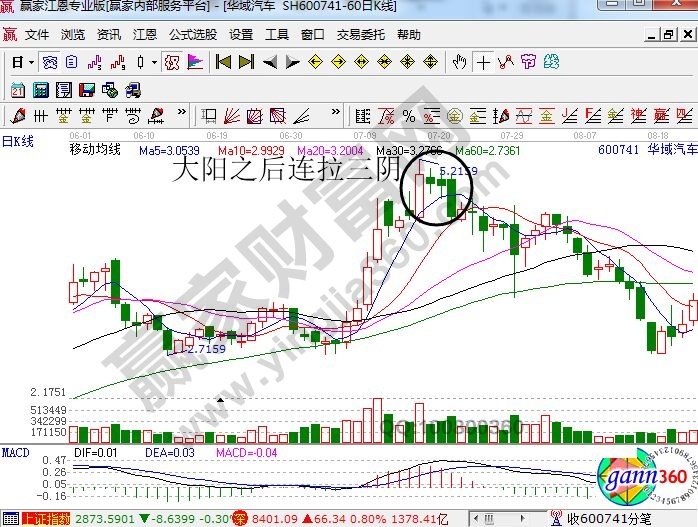698x527 pixels.
Task: Click the 华域汽车 stock name label
Action: (x=671, y=150)
